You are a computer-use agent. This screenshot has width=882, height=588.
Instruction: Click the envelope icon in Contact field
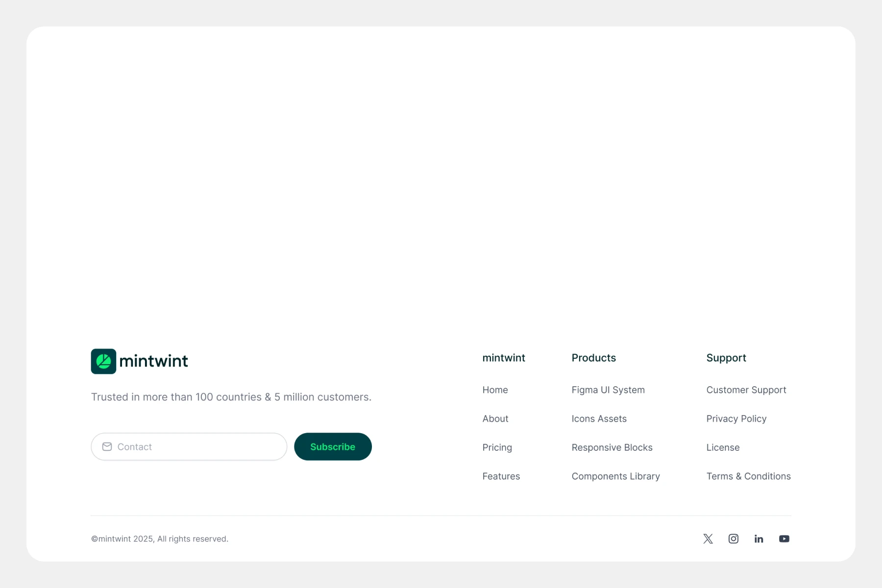[x=107, y=446]
